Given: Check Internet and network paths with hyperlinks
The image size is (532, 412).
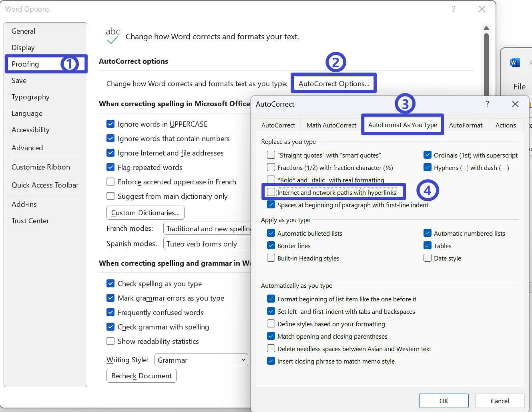Looking at the screenshot, I should [271, 192].
